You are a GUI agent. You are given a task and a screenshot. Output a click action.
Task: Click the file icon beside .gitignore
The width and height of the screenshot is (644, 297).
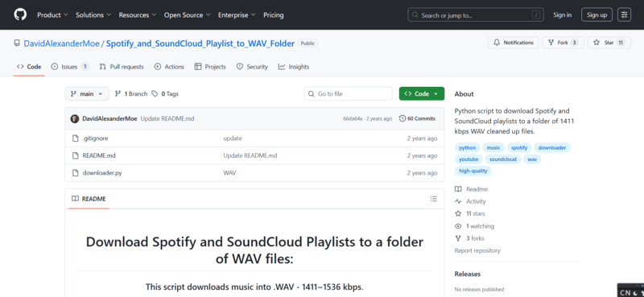75,138
